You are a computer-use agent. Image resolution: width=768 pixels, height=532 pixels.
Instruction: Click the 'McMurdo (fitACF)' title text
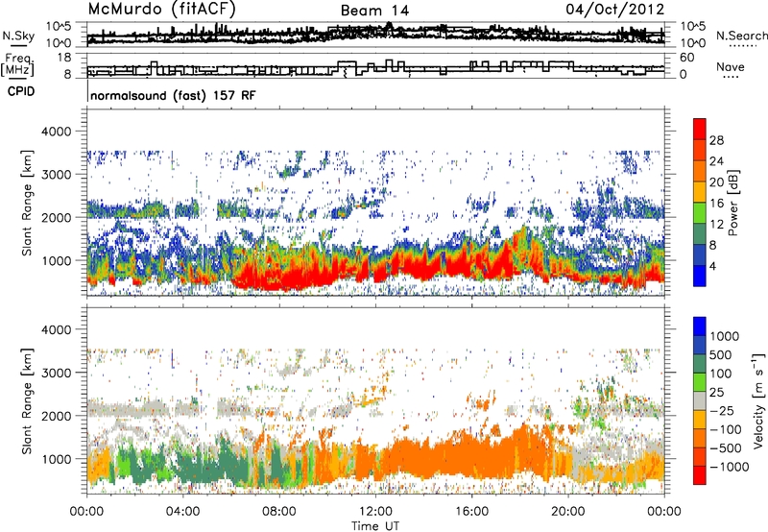[x=161, y=10]
